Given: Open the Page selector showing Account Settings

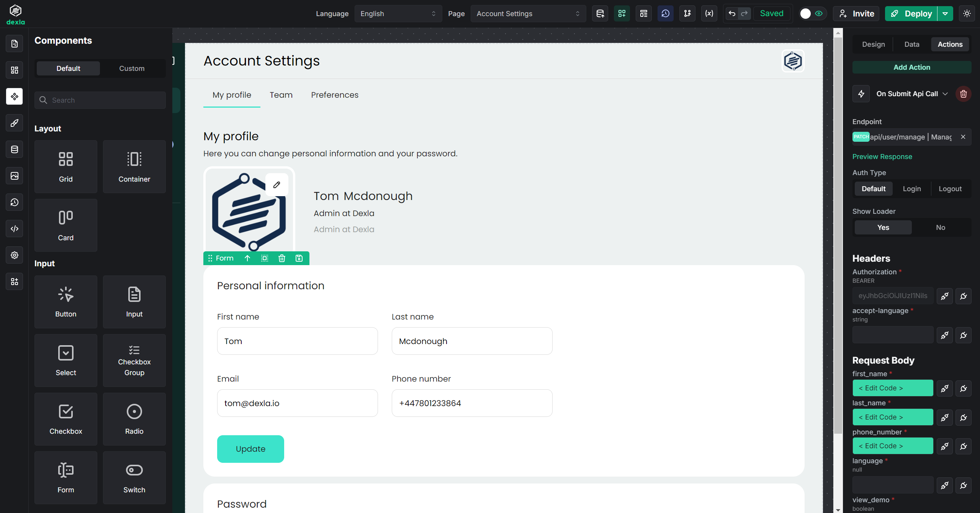Looking at the screenshot, I should (528, 14).
